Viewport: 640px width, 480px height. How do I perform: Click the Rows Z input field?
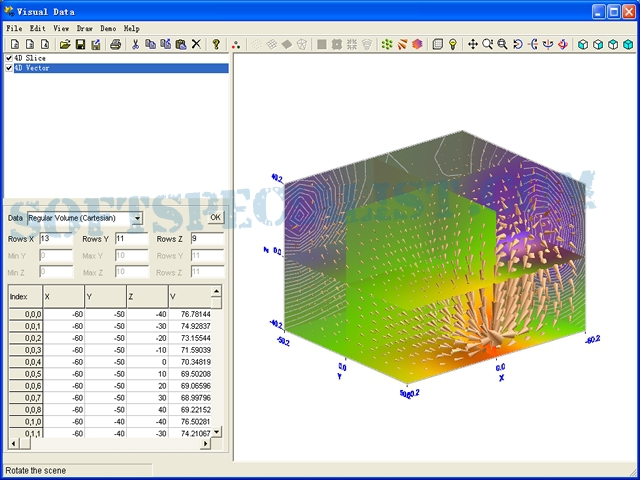tap(207, 239)
